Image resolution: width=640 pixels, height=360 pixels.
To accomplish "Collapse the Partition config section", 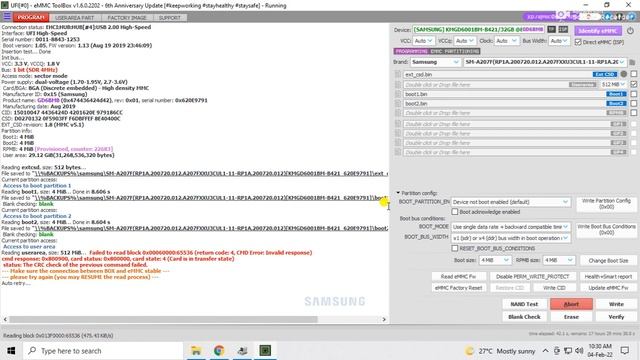I will tap(398, 193).
